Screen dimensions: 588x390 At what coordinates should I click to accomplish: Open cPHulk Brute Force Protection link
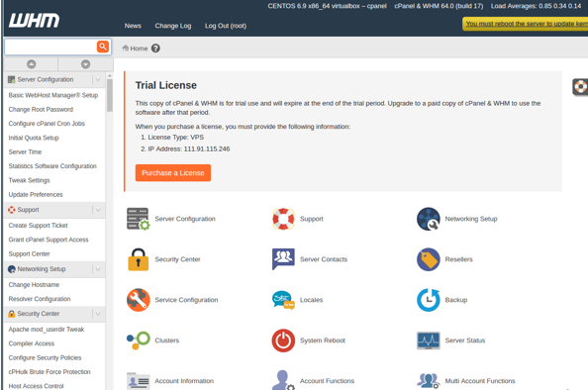(49, 372)
